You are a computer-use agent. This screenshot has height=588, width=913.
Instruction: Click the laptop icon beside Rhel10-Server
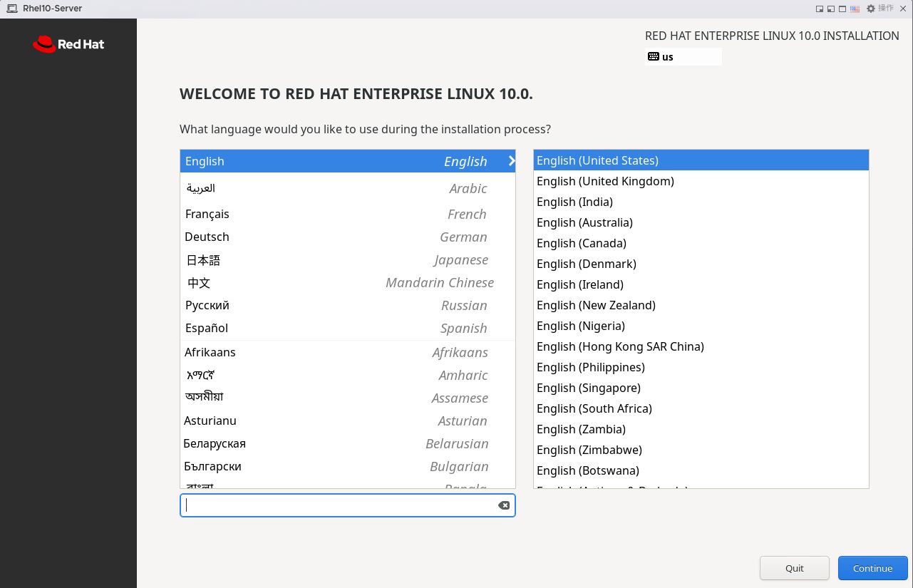point(12,9)
